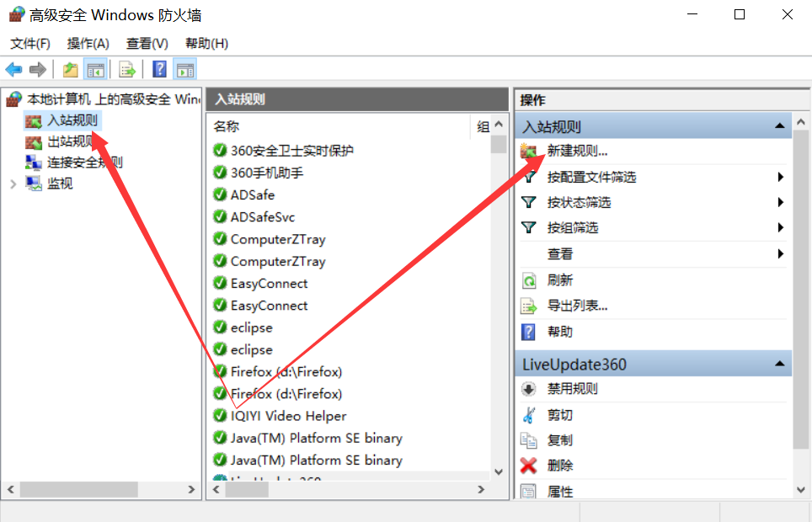The image size is (812, 522).
Task: Click green check icon beside IQIYI Video Helper
Action: [220, 416]
